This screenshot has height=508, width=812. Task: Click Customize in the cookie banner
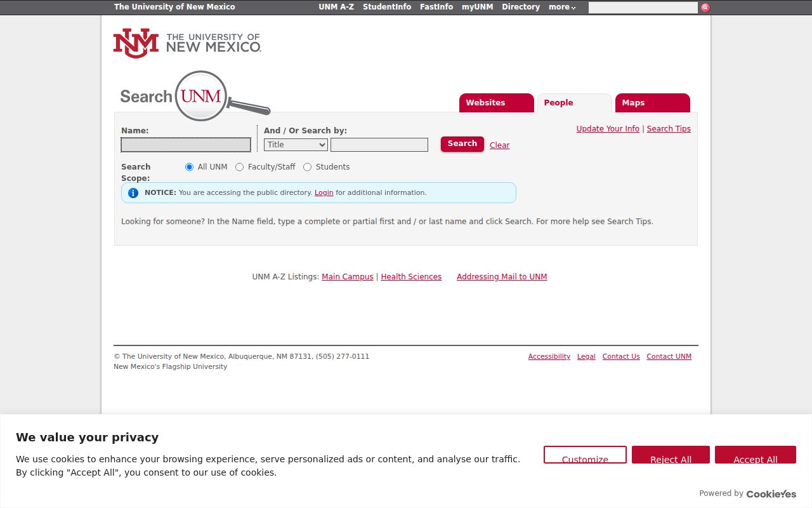coord(585,455)
